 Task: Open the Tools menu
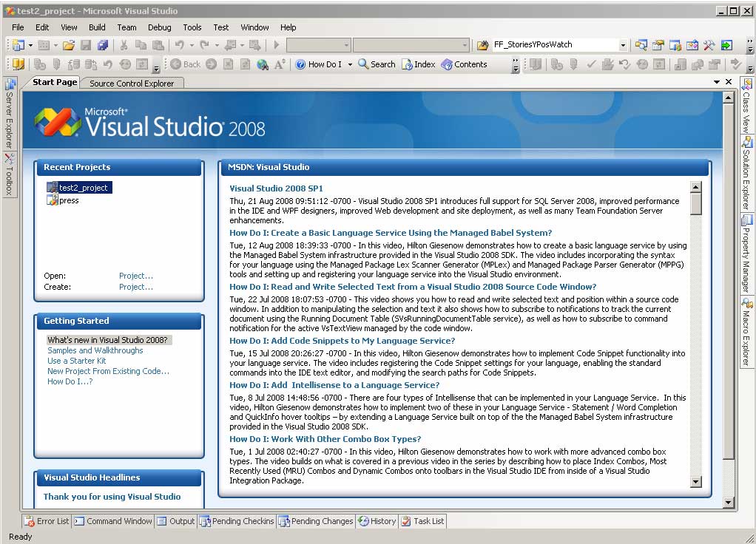coord(192,27)
